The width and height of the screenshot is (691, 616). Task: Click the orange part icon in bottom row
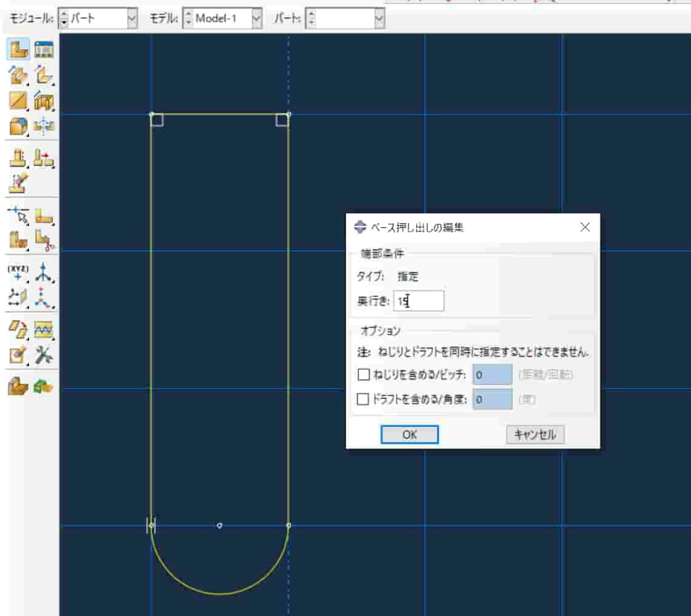[18, 387]
